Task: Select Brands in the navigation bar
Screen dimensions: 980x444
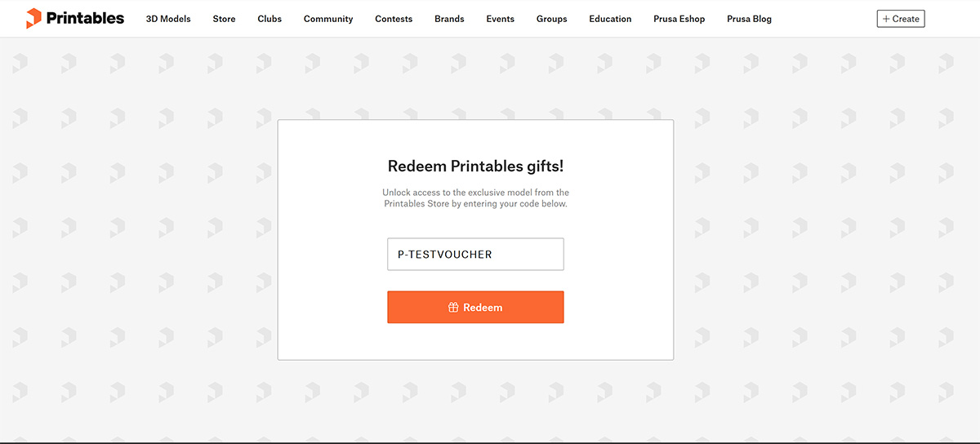Action: click(449, 19)
